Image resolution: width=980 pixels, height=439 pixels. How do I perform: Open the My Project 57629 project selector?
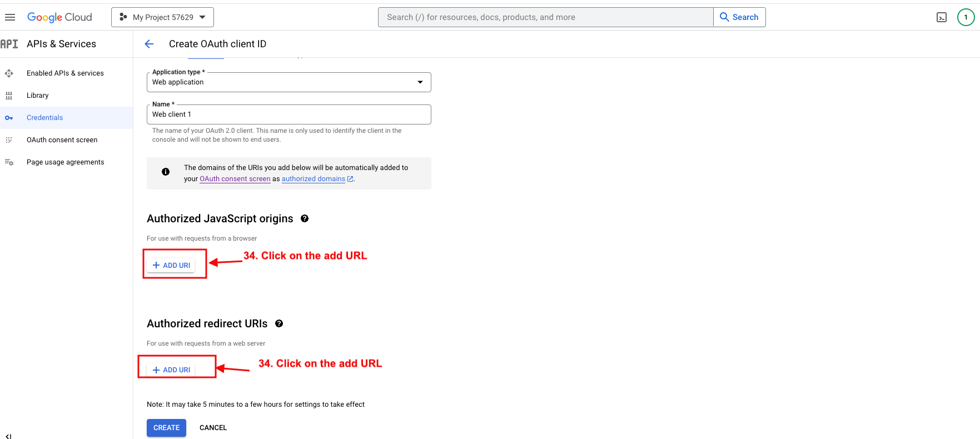[162, 17]
